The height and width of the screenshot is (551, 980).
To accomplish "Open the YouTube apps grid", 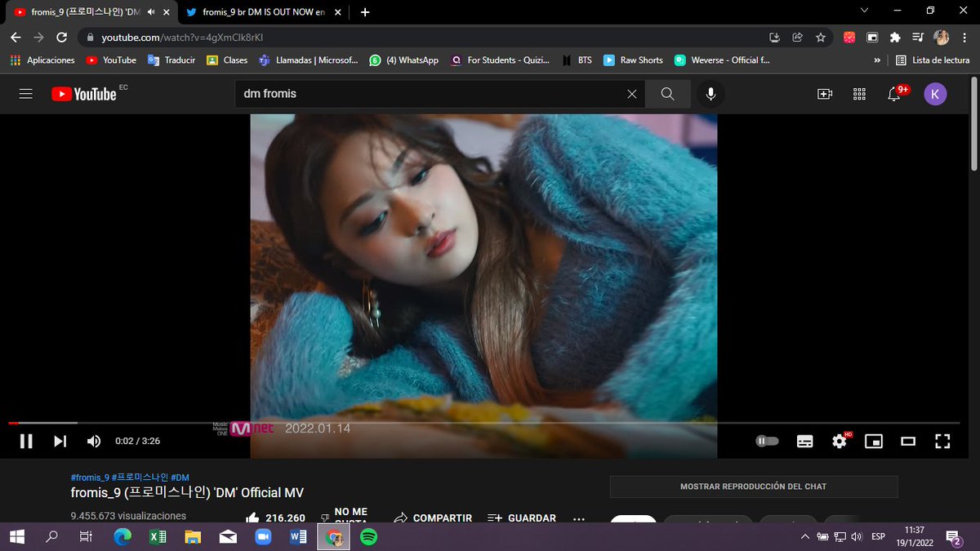I will click(x=859, y=94).
